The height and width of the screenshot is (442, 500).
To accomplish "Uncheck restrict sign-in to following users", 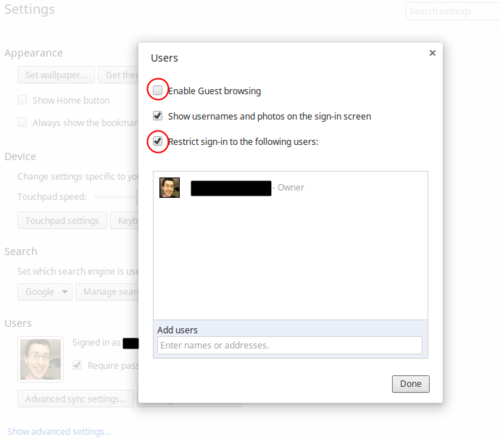I will point(157,141).
